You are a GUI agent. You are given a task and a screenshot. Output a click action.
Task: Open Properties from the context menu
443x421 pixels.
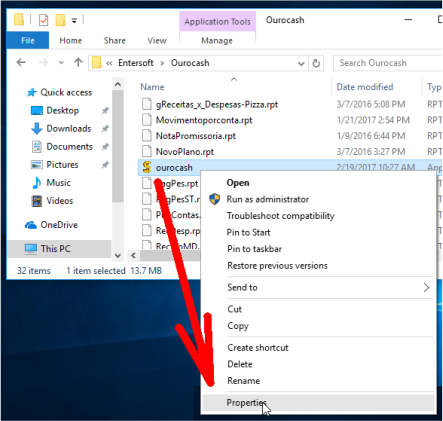tap(318, 403)
